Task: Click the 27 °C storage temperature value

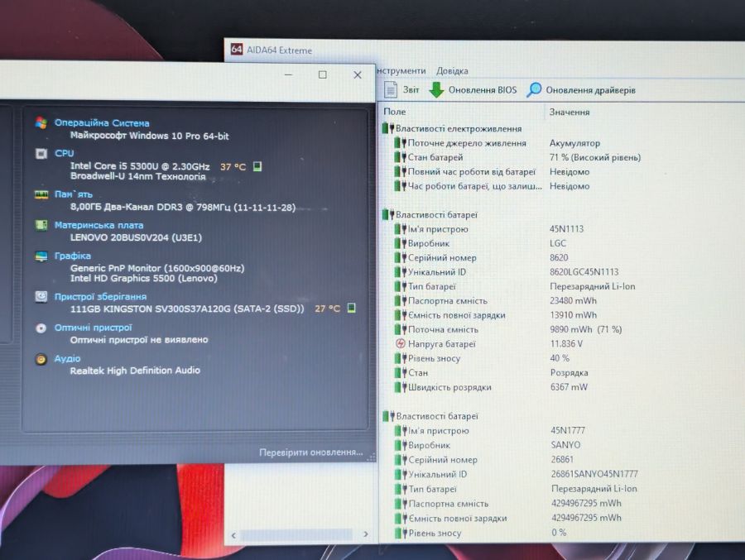Action: pos(327,309)
